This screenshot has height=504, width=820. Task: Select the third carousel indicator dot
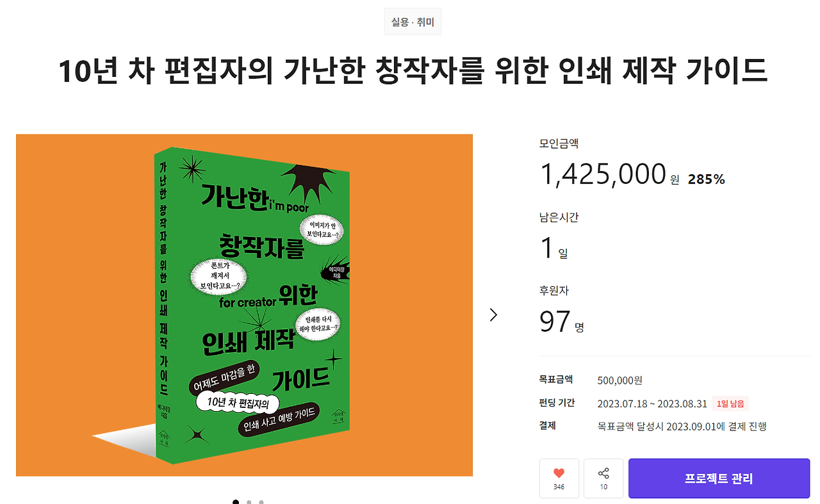tap(261, 503)
